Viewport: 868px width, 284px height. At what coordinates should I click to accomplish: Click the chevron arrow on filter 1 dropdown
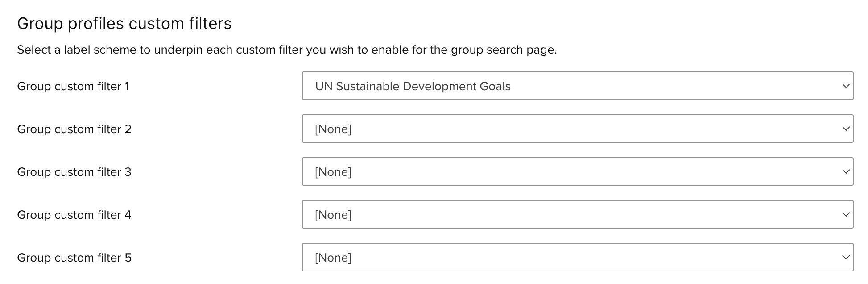[845, 86]
